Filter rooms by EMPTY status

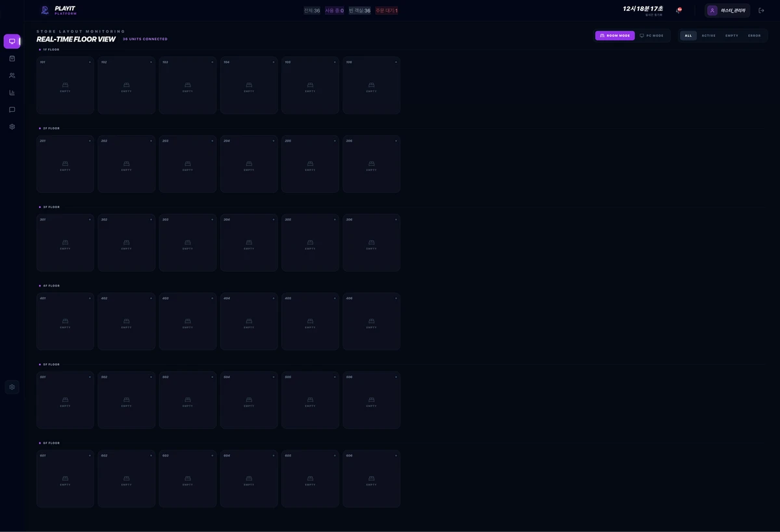click(731, 36)
